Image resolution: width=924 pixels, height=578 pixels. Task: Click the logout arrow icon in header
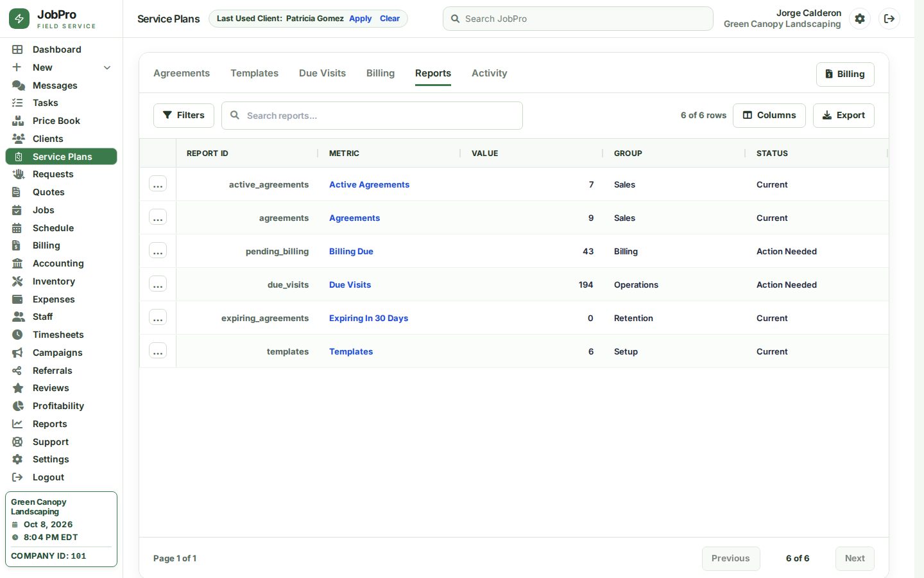889,19
